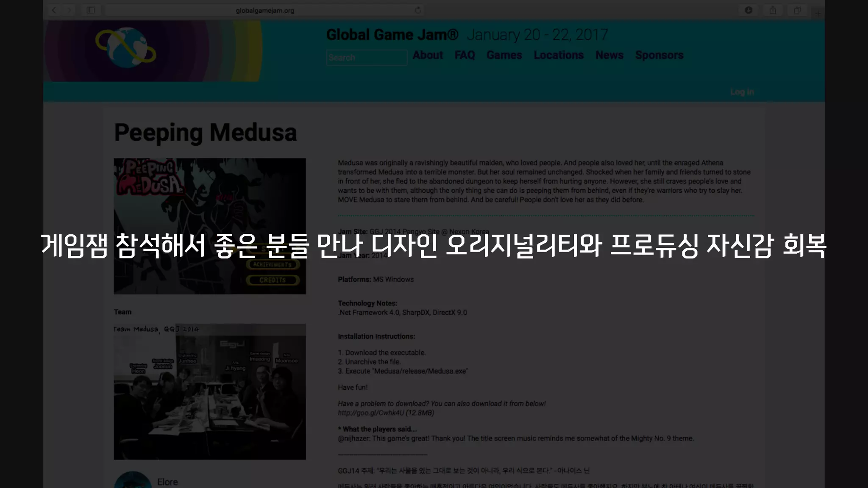The height and width of the screenshot is (488, 868).
Task: Click the share icon in toolbar
Action: (x=773, y=10)
